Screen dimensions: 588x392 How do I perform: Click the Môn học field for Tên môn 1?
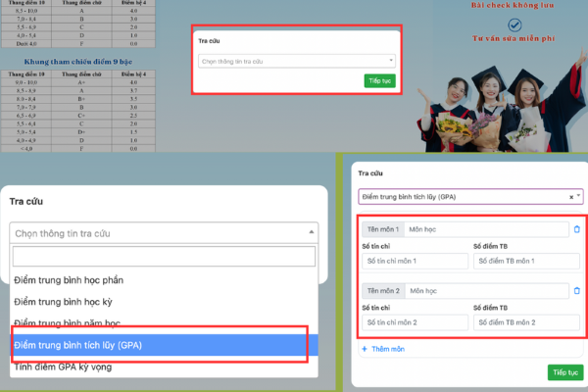coord(487,229)
